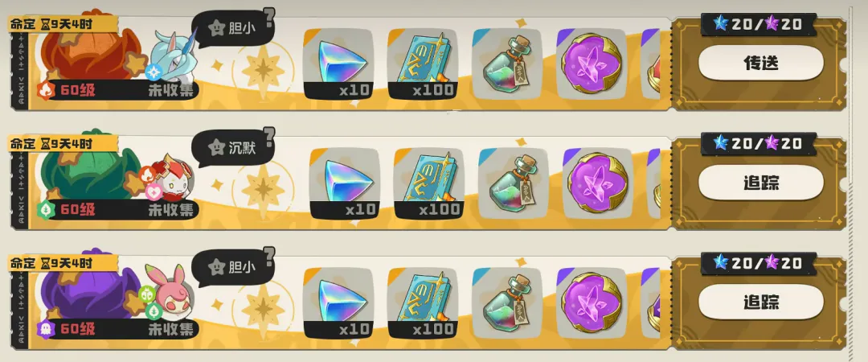Open the question mark on top 胆小 bubble
Image resolution: width=868 pixels, height=362 pixels.
(269, 17)
